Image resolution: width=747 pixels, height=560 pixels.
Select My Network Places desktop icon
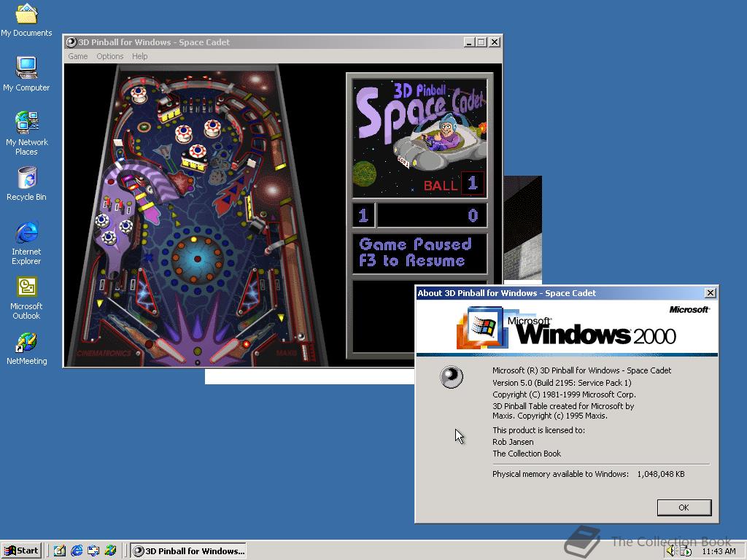pyautogui.click(x=26, y=133)
